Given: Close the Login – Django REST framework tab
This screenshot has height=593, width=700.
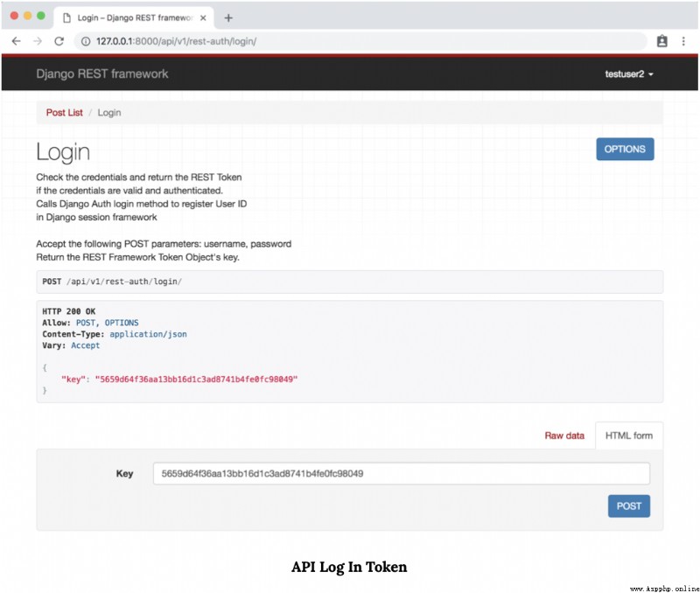Looking at the screenshot, I should [203, 17].
